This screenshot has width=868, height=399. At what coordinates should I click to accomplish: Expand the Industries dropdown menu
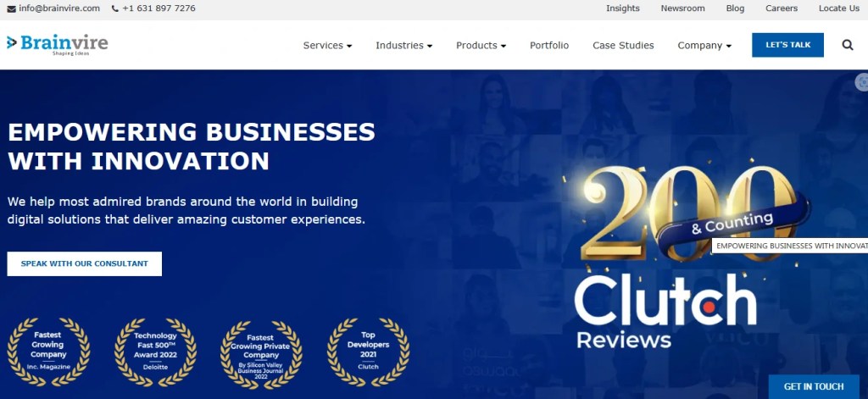click(404, 46)
